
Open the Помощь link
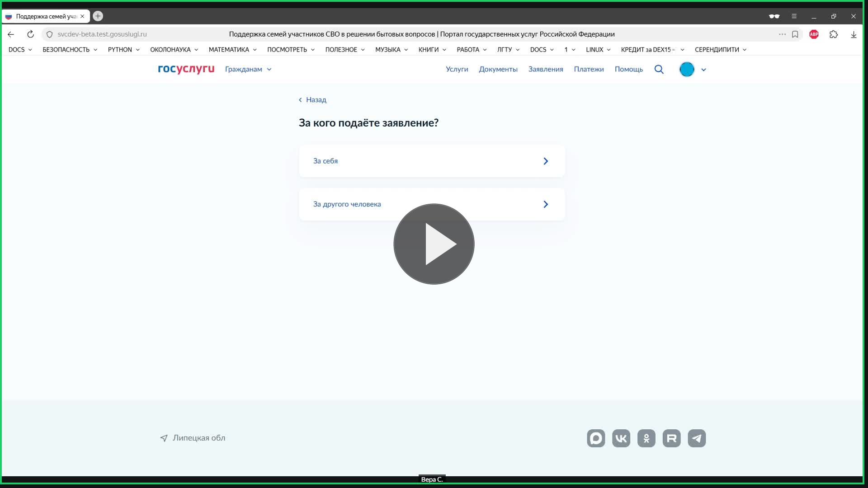tap(628, 69)
